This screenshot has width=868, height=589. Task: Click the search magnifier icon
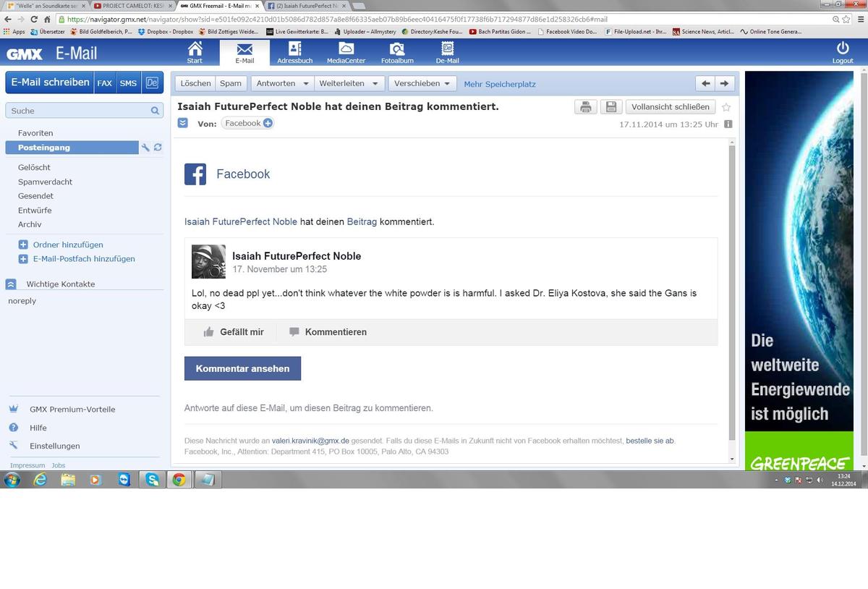tap(155, 111)
